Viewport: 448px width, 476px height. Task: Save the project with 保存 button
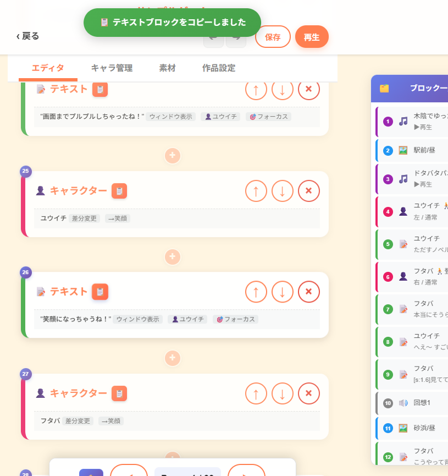[273, 37]
